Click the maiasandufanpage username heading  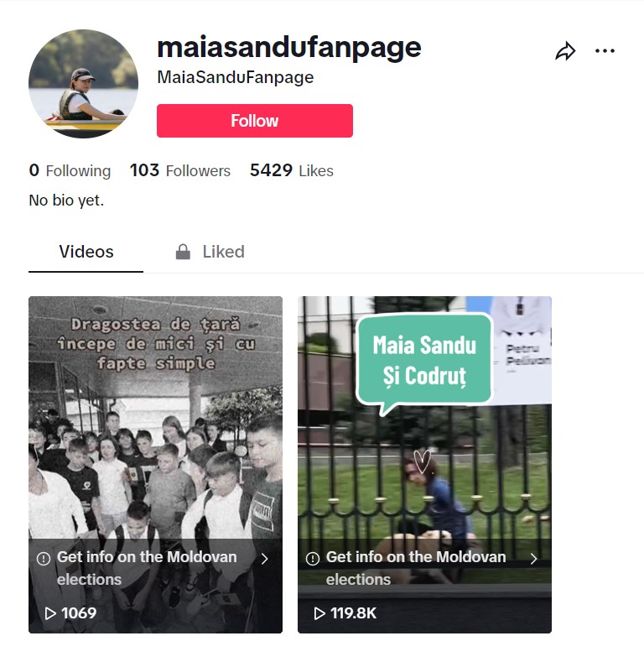pyautogui.click(x=289, y=47)
